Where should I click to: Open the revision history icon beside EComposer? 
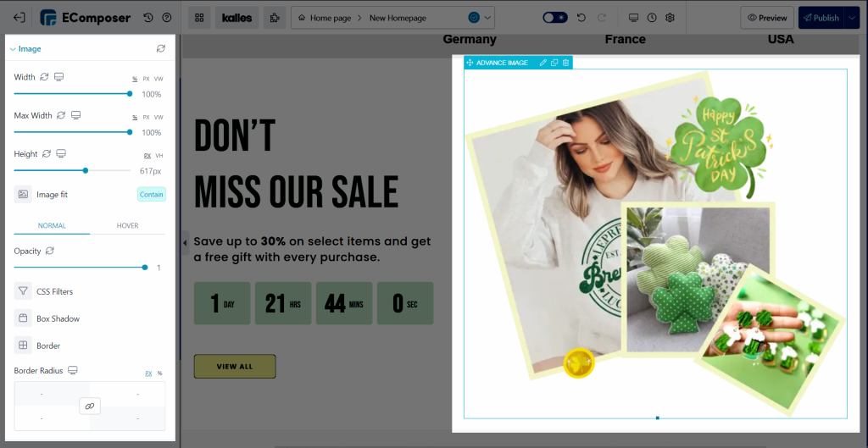[x=147, y=18]
